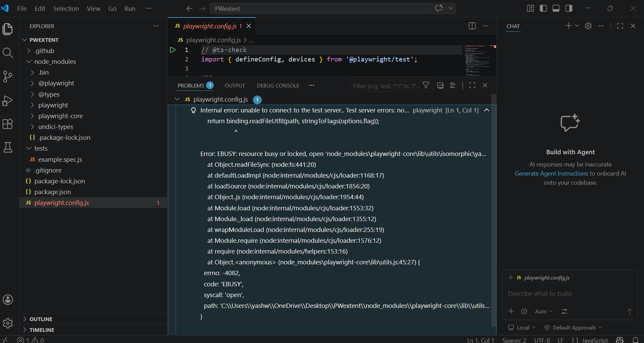Image resolution: width=644 pixels, height=343 pixels.
Task: Open notifications bell in status bar
Action: tap(636, 340)
